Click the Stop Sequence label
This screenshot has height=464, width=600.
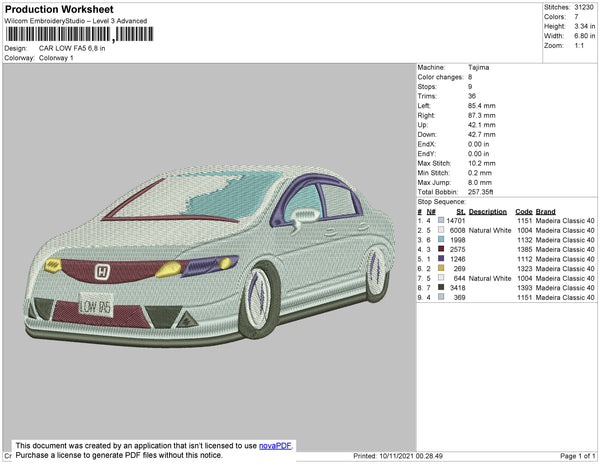coord(443,203)
